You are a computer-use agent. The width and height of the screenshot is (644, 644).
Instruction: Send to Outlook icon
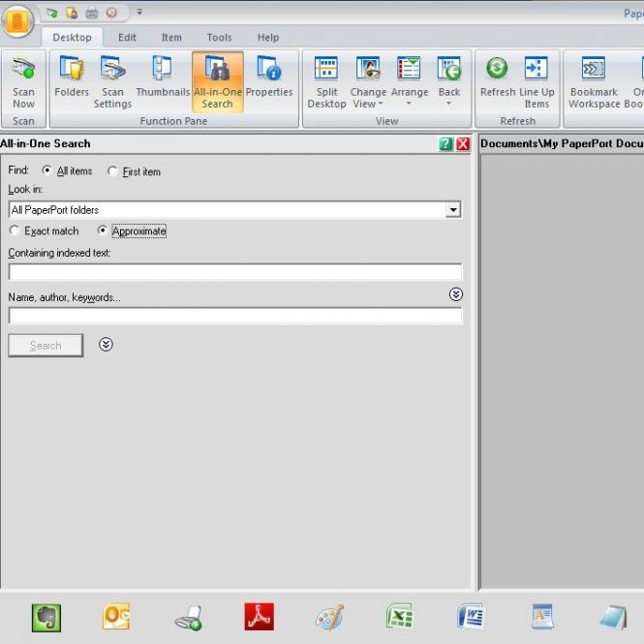(116, 616)
